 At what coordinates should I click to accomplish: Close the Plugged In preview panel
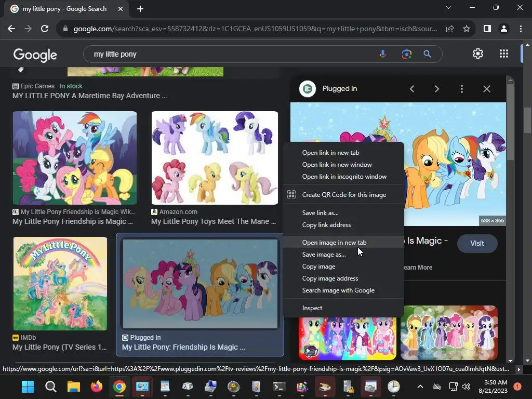tap(486, 89)
